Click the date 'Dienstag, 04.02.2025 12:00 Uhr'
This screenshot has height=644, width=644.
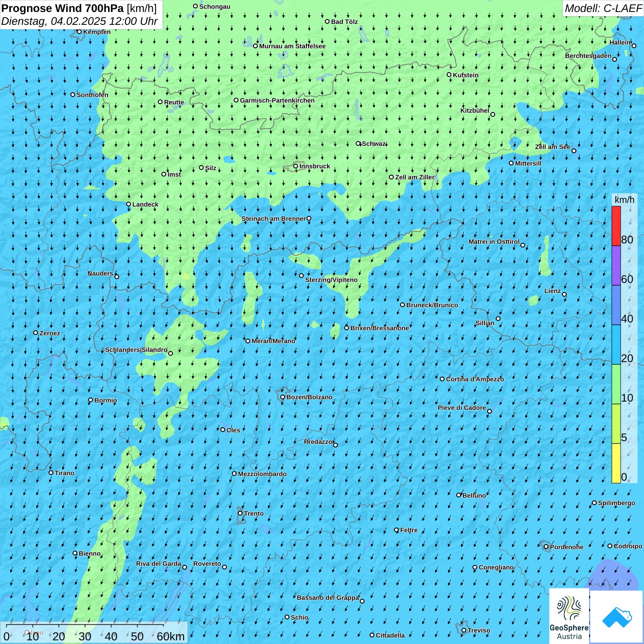(80, 21)
